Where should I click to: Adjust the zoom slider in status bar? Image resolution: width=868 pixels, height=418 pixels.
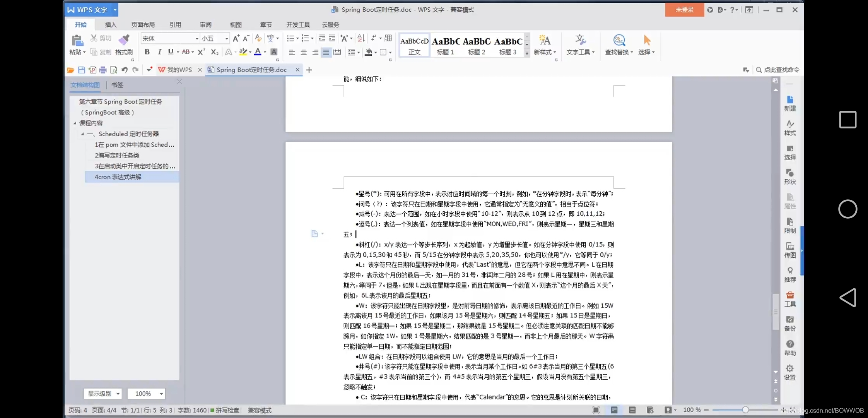(x=745, y=410)
